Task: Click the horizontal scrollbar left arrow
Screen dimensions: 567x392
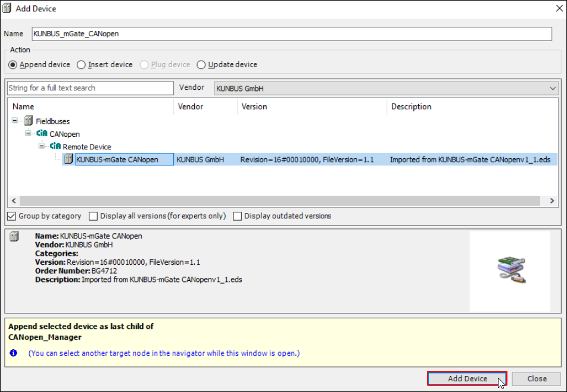Action: click(14, 200)
